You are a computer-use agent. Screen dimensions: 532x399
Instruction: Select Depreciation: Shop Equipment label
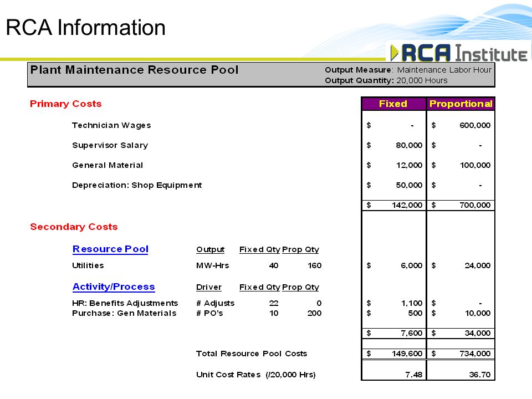[137, 185]
